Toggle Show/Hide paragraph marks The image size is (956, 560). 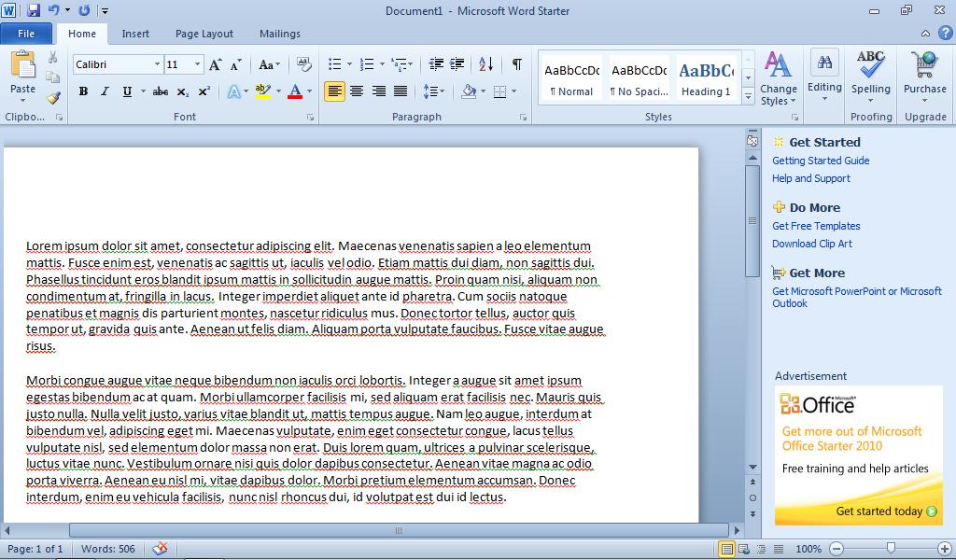click(517, 64)
